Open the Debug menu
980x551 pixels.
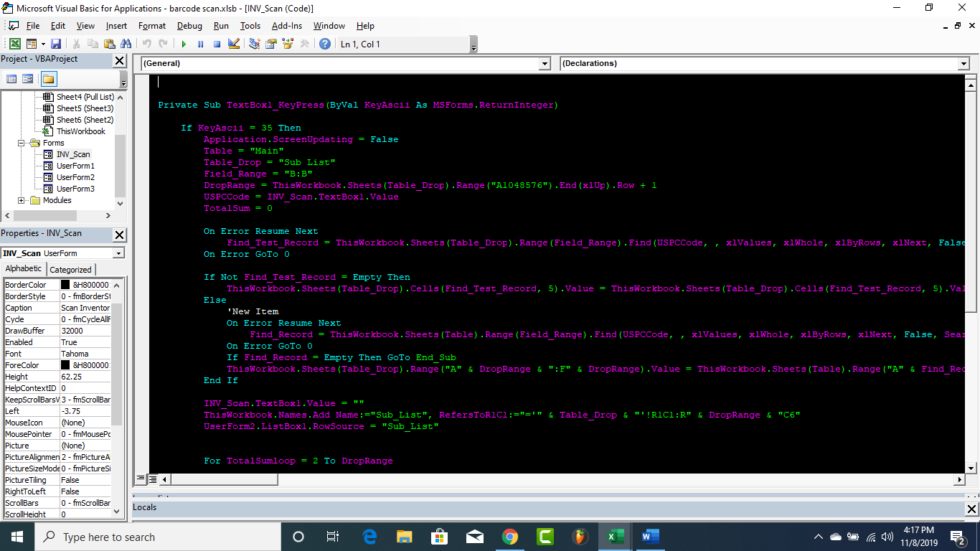(189, 26)
